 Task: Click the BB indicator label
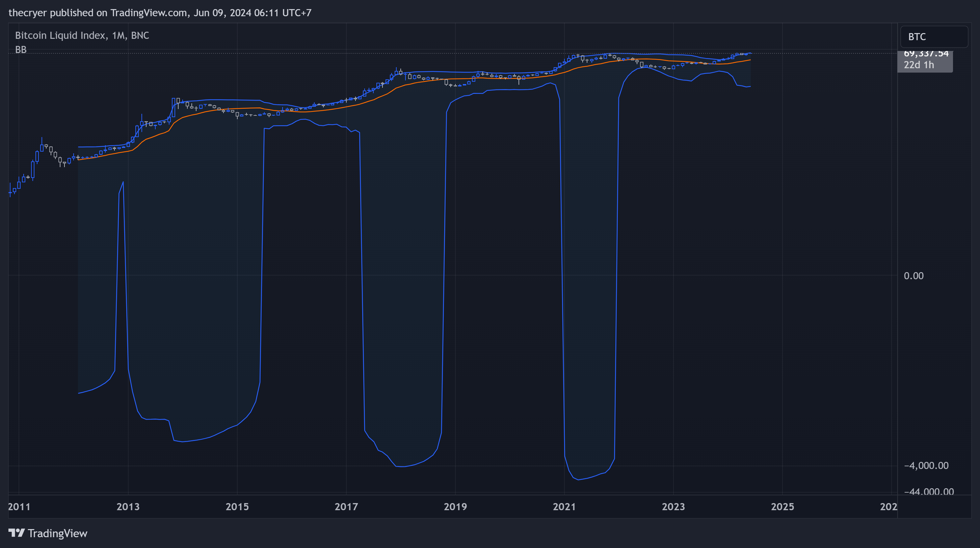point(21,50)
